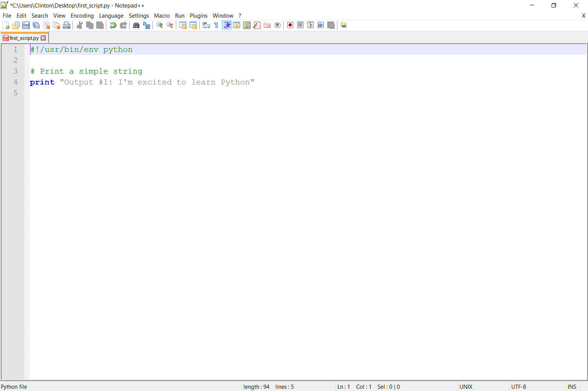Click line number 3 in the margin
Screen dimensions: 588x391
coord(15,71)
